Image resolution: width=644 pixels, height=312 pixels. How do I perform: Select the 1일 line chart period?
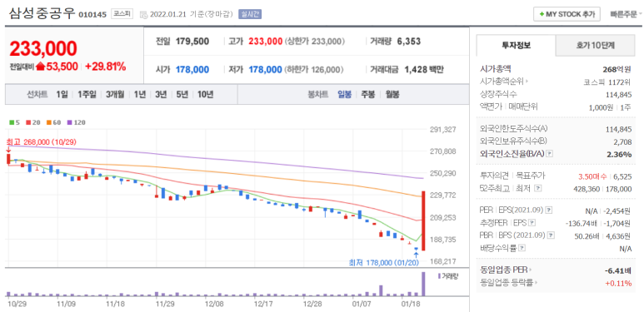point(62,94)
